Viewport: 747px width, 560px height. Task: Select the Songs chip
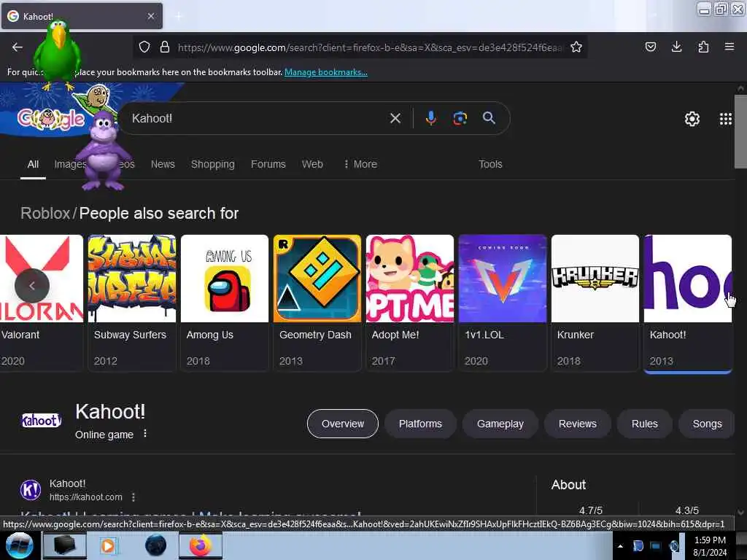point(707,424)
